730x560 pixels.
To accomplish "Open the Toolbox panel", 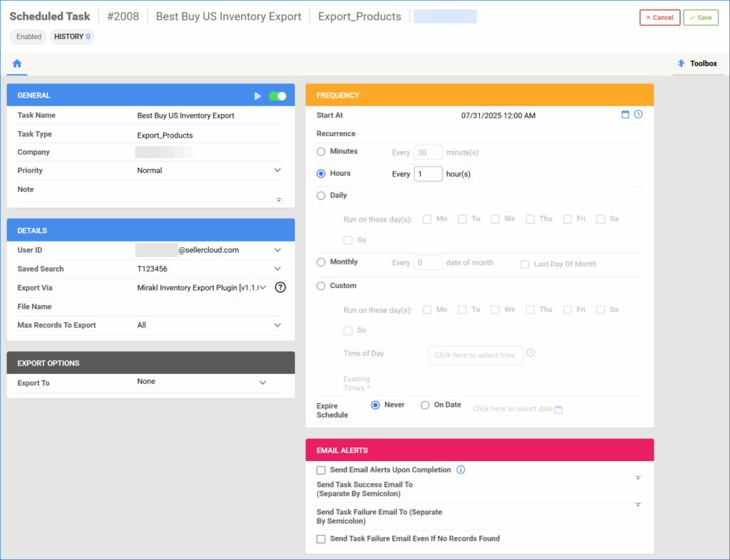I will click(698, 63).
